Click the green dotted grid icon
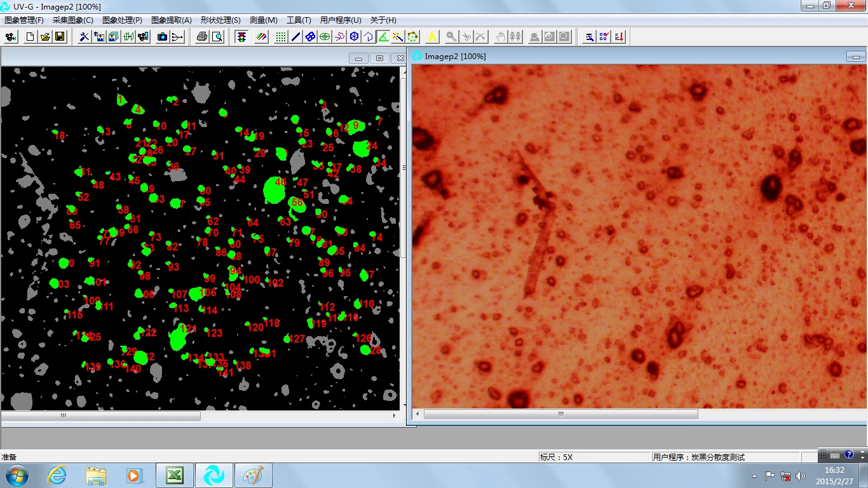Viewport: 868px width, 488px height. click(281, 37)
